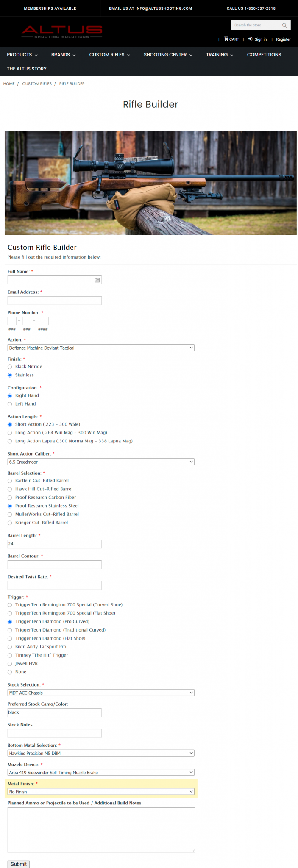298x868 pixels.
Task: Expand the Shooting Center menu
Action: 168,55
